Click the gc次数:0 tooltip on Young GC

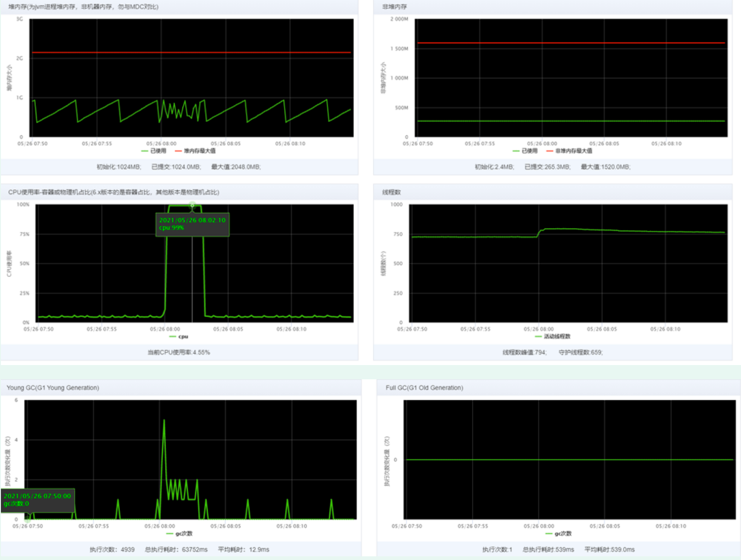37,501
